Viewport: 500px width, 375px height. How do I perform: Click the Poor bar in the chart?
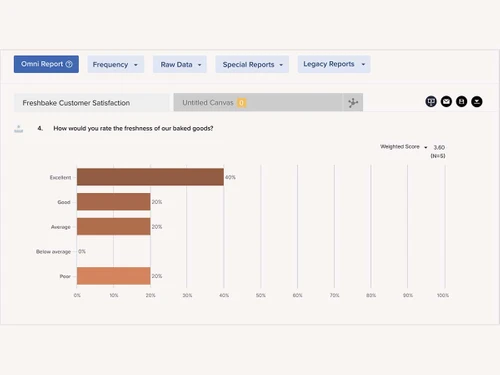tap(114, 276)
